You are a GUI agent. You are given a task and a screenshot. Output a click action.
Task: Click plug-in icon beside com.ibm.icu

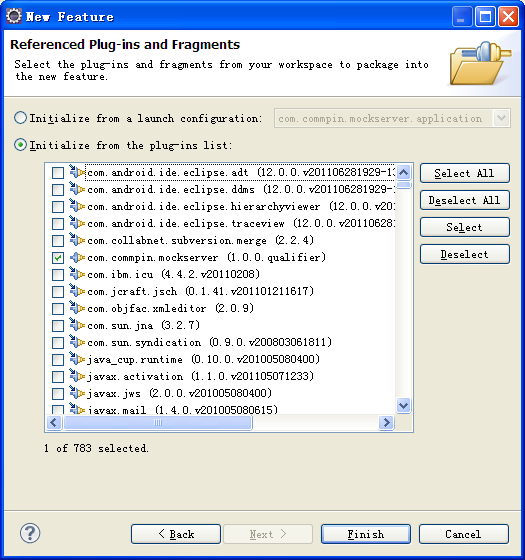(x=77, y=275)
